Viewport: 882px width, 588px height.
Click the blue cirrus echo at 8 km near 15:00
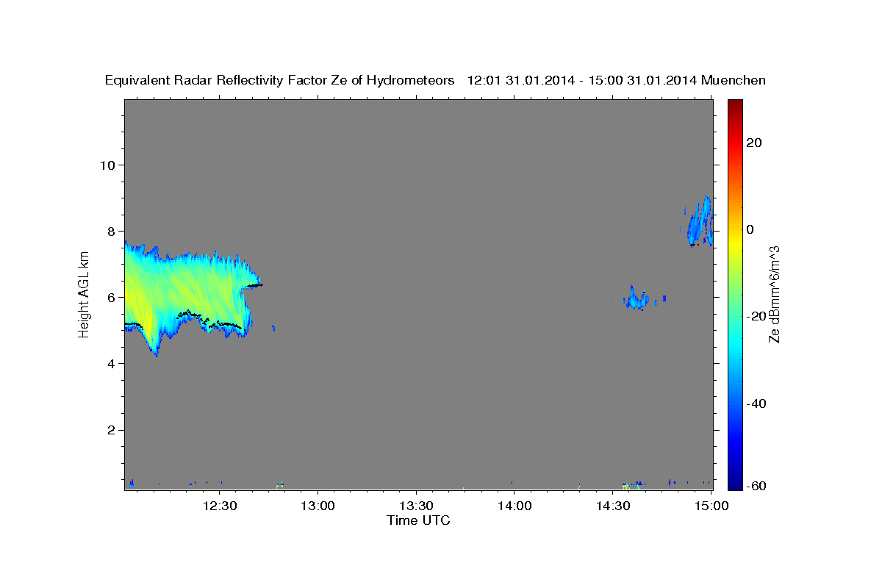(700, 220)
